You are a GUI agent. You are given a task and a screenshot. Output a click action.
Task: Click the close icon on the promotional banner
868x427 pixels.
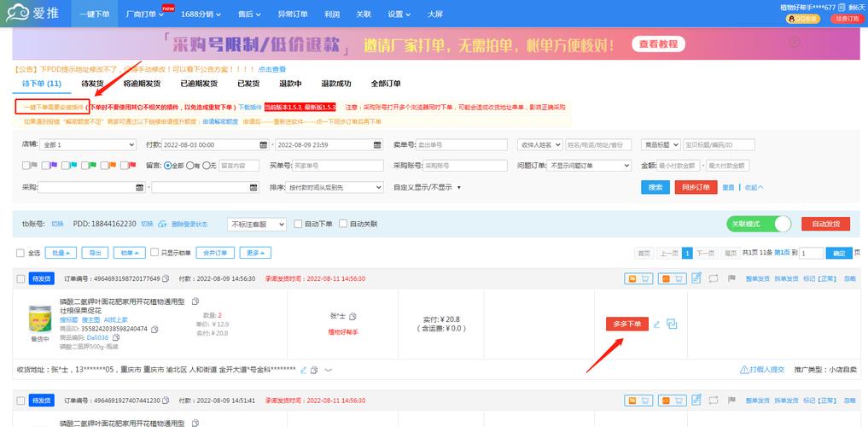pos(795,42)
